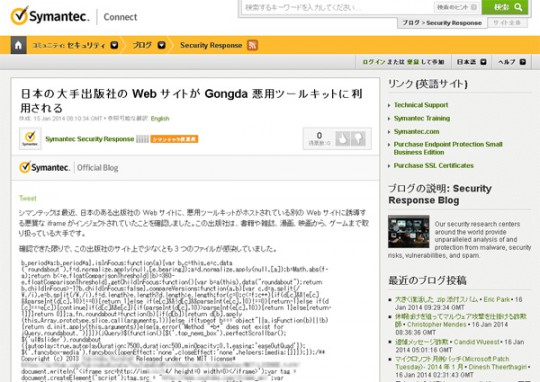
Task: Open the English translation link
Action: [160, 118]
